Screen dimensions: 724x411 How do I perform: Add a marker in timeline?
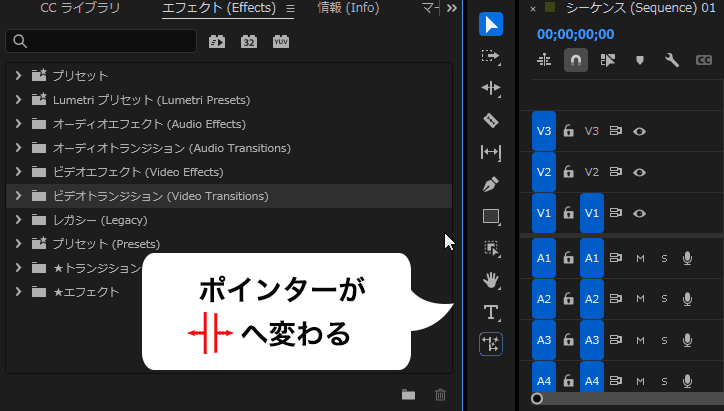click(x=640, y=60)
